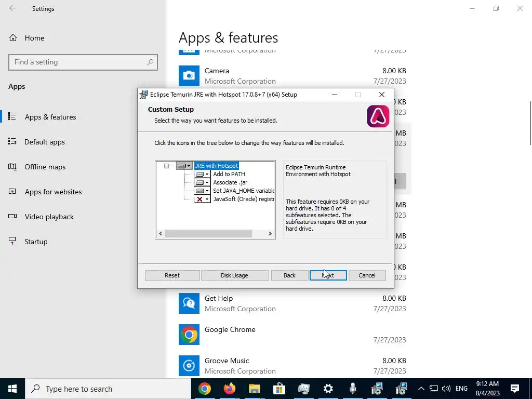
Task: Show hidden system tray icons
Action: (x=421, y=389)
